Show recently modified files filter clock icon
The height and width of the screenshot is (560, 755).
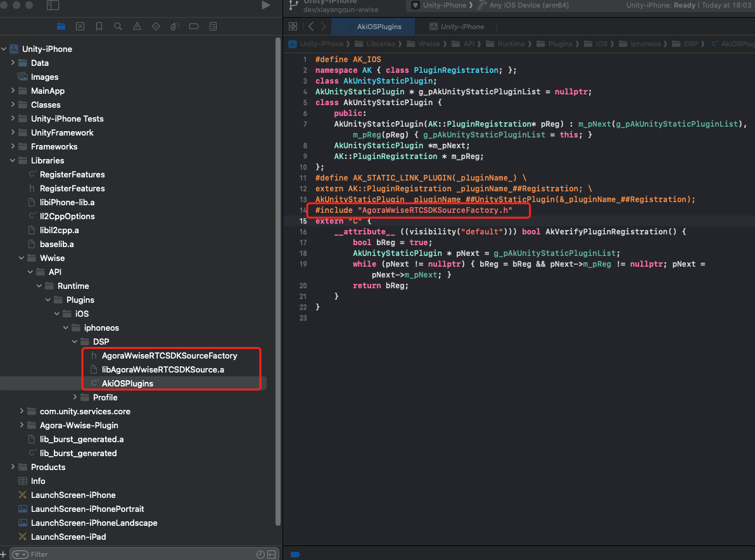point(260,554)
